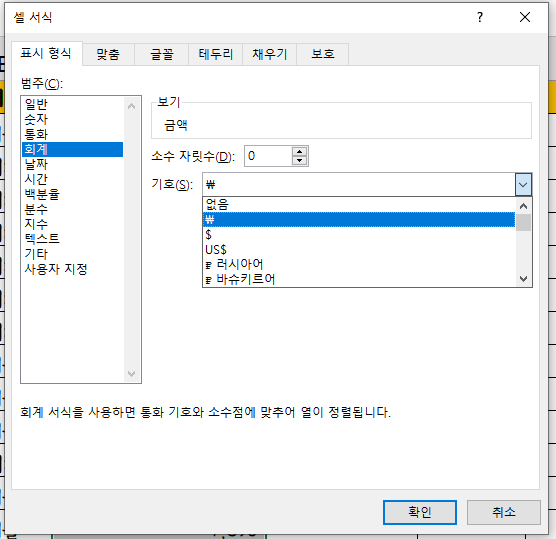Select the highlighted ₩ symbol option
Image resolution: width=556 pixels, height=539 pixels.
point(359,220)
